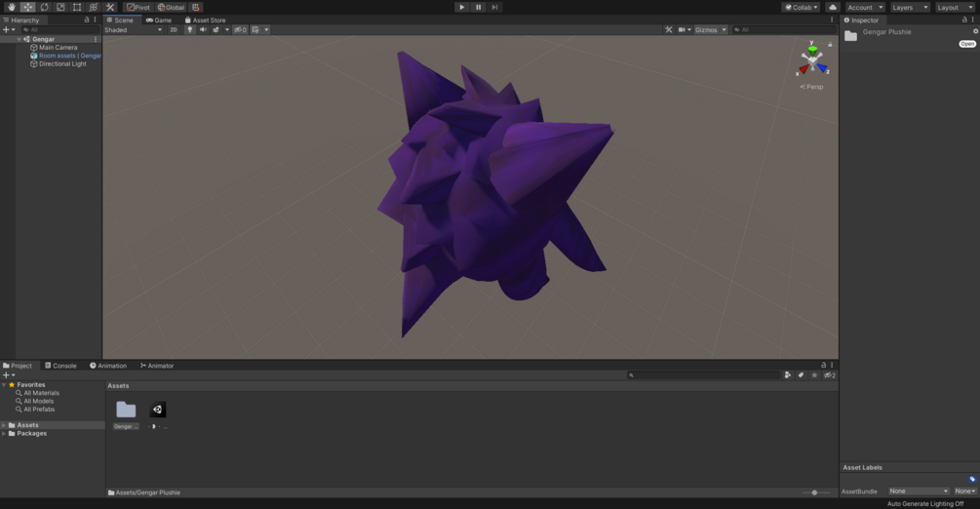Open custom editor tools in the top toolbar
Viewport: 980px width, 509px height.
[110, 7]
